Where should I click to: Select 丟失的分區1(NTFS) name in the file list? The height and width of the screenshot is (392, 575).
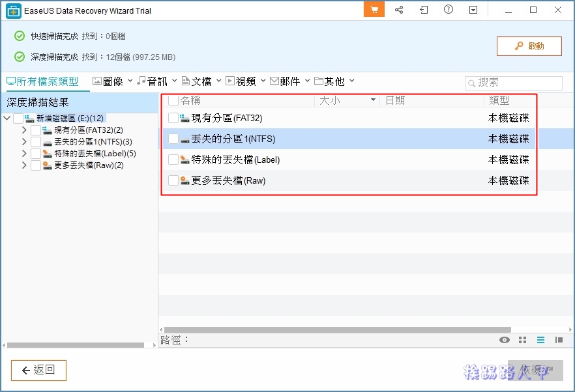233,139
